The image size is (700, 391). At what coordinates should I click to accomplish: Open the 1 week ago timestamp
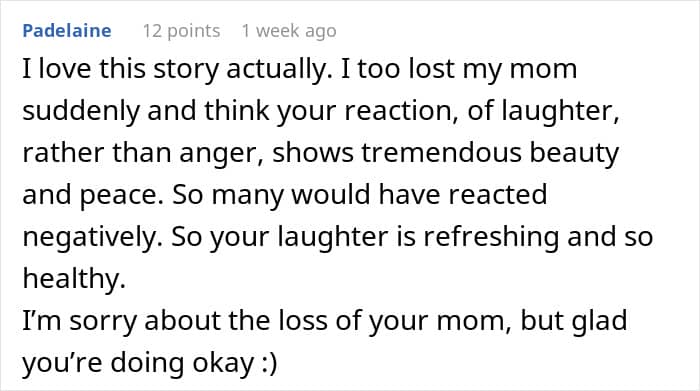[289, 31]
